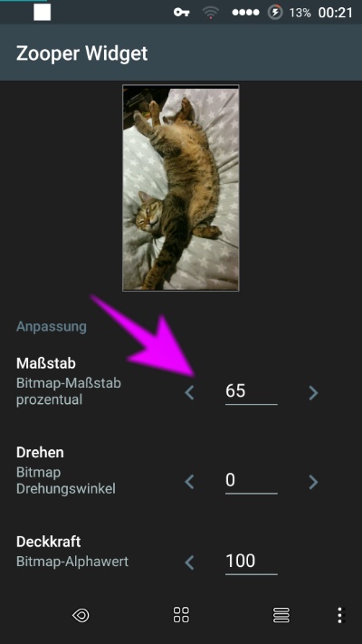
Task: Select the Drehen setting label
Action: pyautogui.click(x=40, y=452)
